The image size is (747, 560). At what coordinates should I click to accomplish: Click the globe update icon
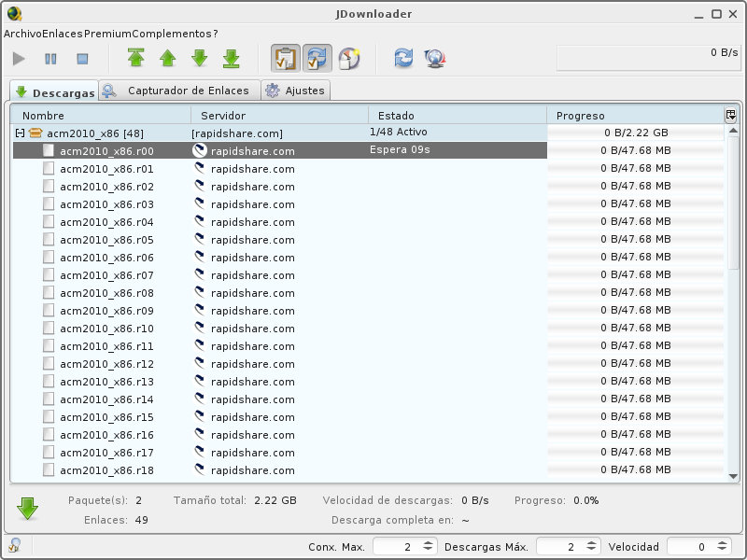[x=435, y=59]
